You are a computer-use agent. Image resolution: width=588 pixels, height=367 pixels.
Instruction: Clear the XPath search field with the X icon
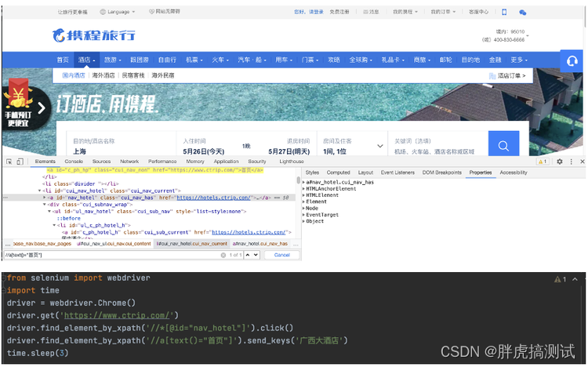[223, 255]
